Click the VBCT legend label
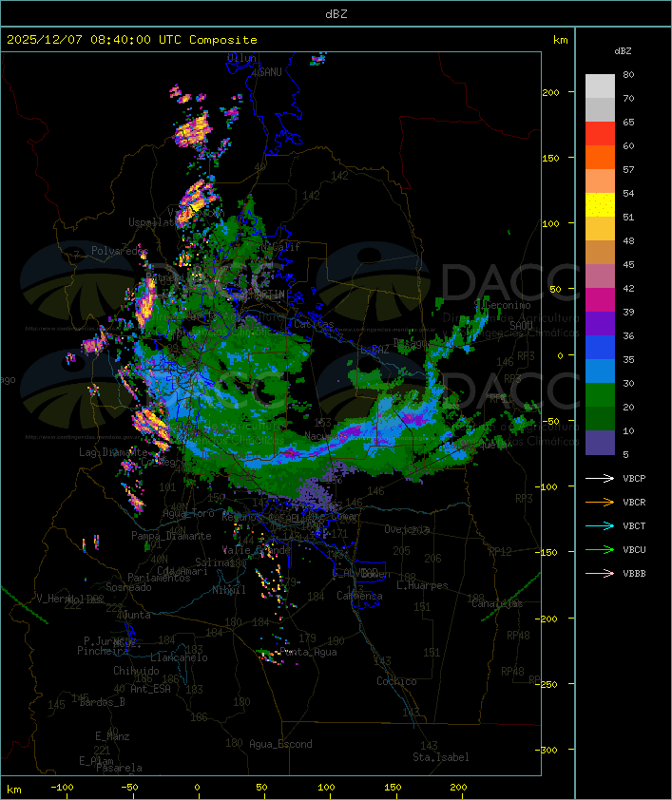 (x=634, y=525)
